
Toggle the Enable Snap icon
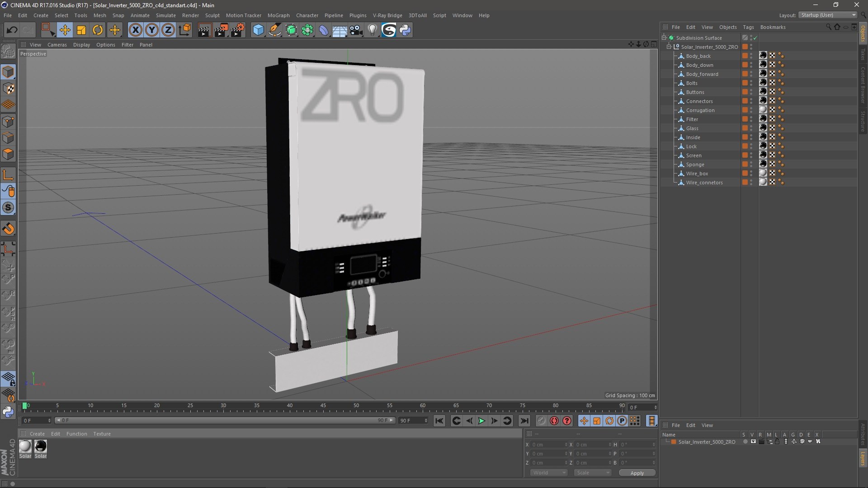click(8, 208)
